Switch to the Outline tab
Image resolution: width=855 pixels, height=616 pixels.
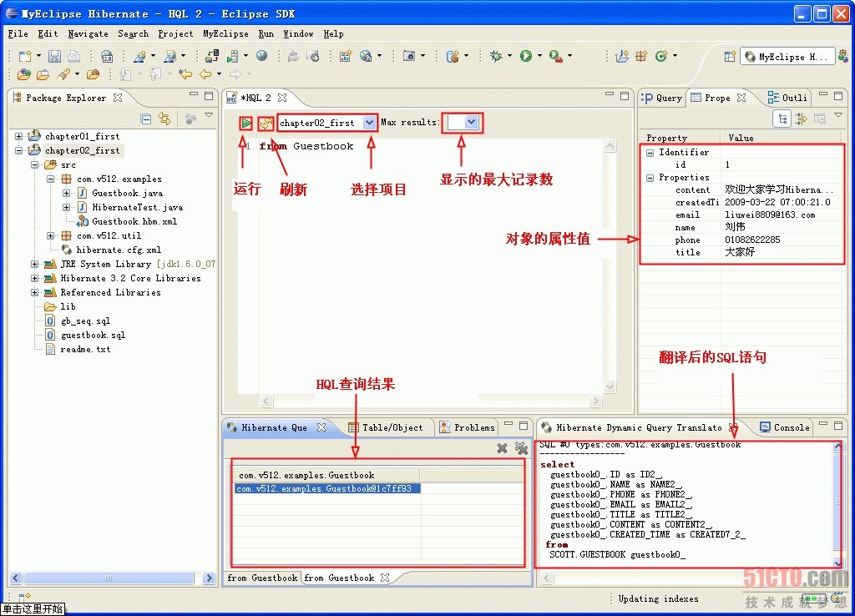pos(787,98)
